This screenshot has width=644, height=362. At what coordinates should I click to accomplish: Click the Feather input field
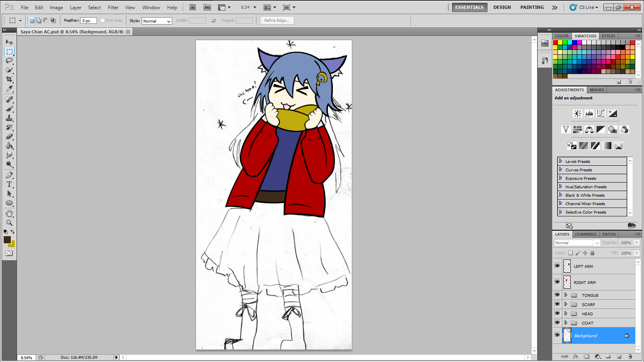pyautogui.click(x=89, y=21)
